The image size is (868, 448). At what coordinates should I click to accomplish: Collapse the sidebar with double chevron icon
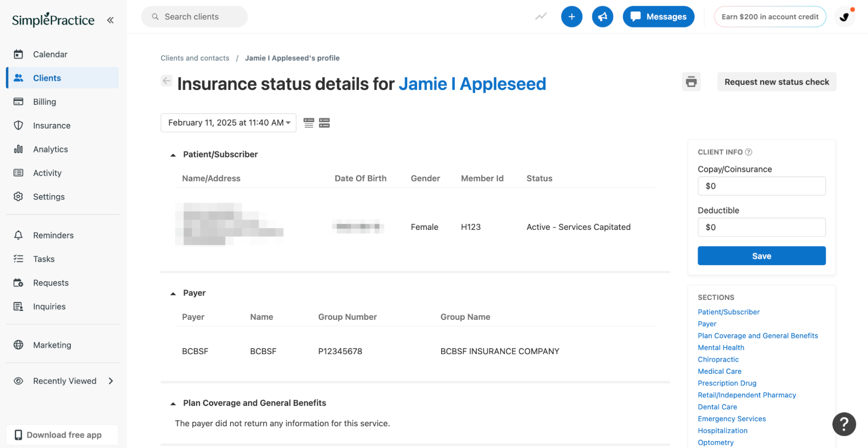click(110, 20)
